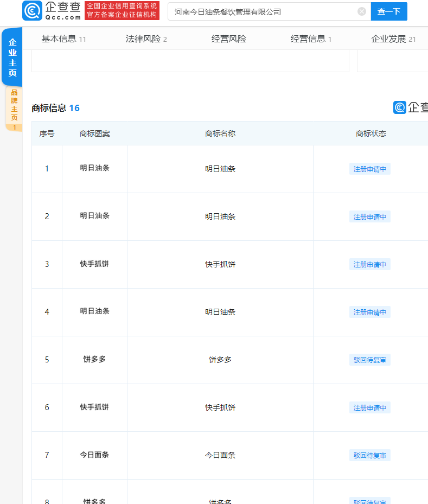Focus the company name search field
428x504 pixels.
click(x=269, y=11)
